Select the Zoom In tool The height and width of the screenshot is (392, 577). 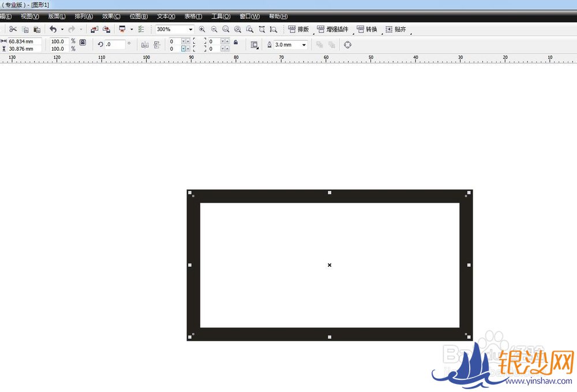[203, 29]
